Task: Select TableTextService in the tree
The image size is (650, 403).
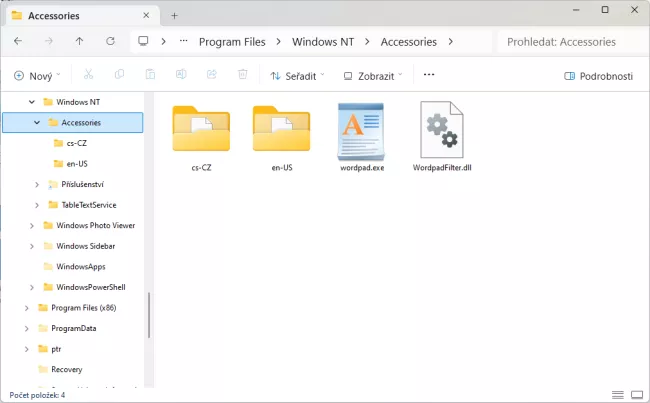Action: tap(89, 205)
